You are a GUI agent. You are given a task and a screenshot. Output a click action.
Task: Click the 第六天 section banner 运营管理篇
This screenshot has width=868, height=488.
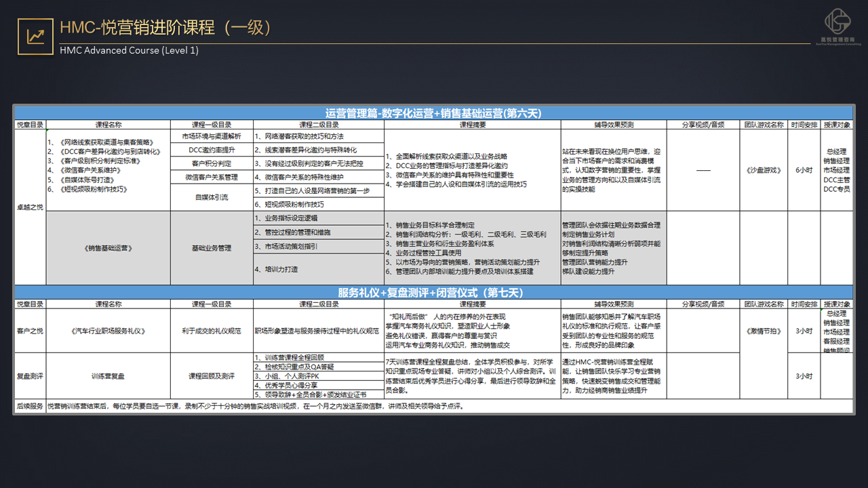point(433,113)
